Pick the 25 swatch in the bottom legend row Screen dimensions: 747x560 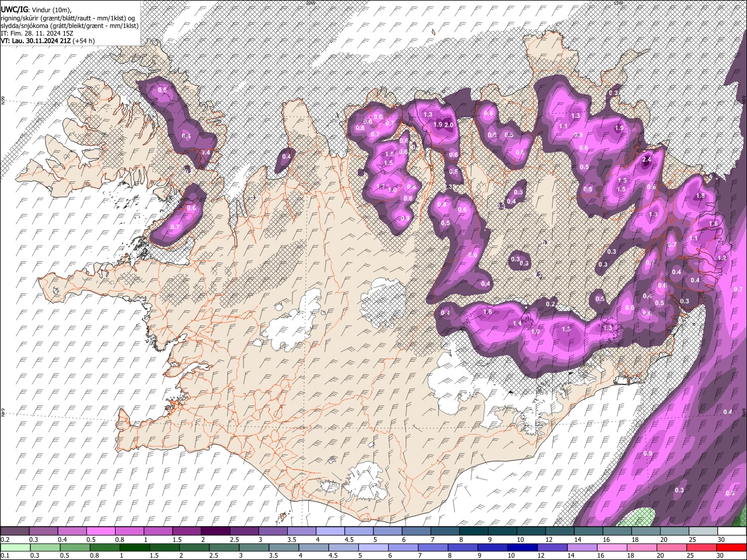coord(703,547)
